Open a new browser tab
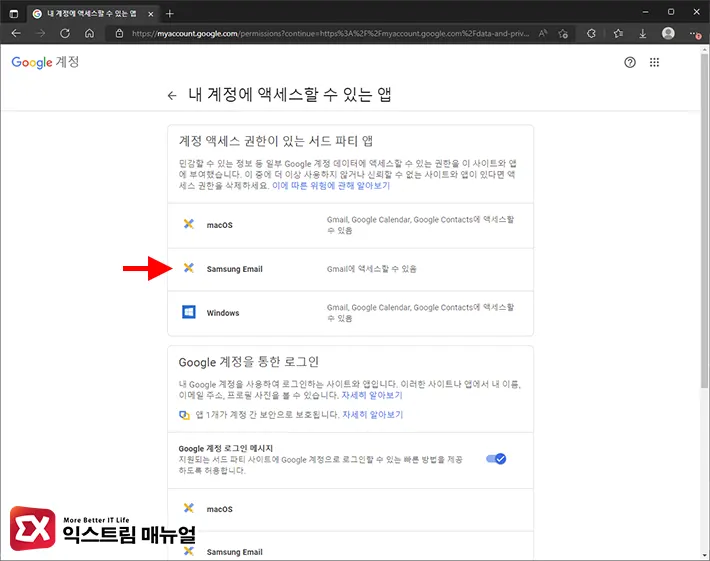Viewport: 710px width, 561px height. pyautogui.click(x=169, y=14)
